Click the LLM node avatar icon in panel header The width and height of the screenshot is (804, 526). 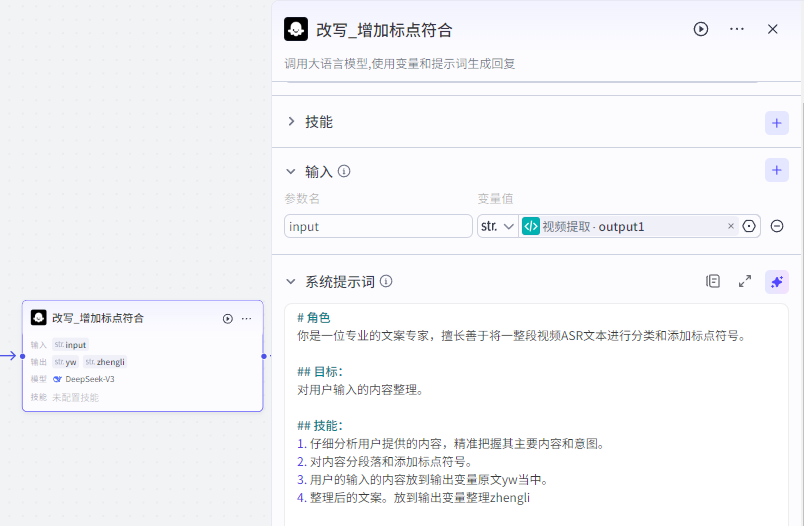(296, 29)
